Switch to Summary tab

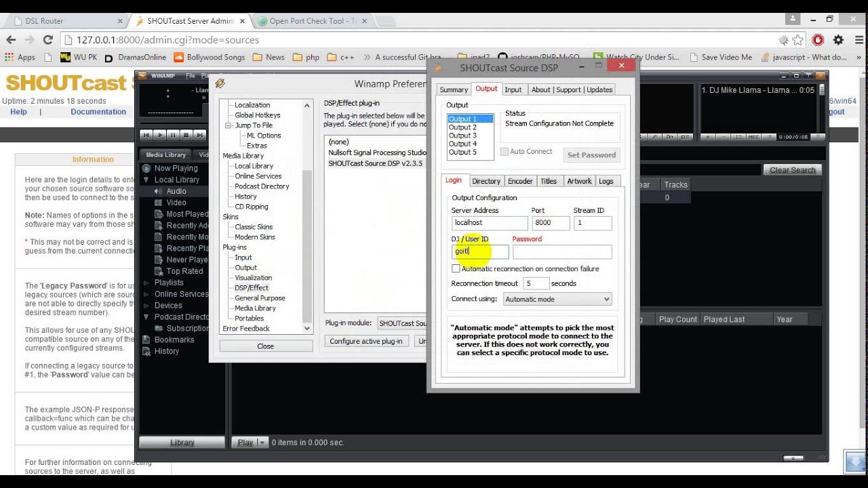click(x=454, y=89)
